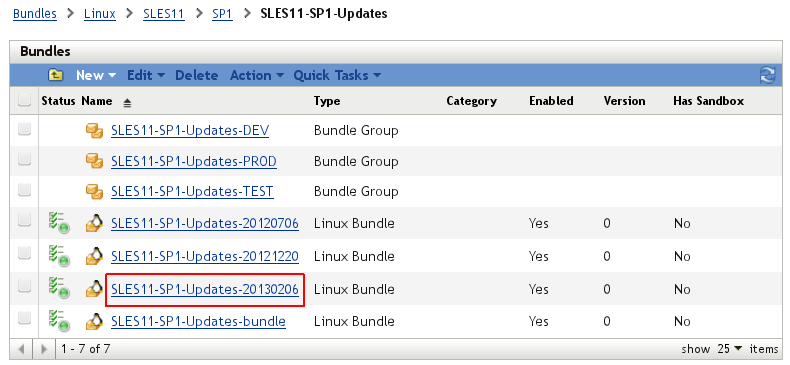Click bundle group icon beside SLES11-SP1-Updates-PROD
The width and height of the screenshot is (790, 365).
point(94,161)
